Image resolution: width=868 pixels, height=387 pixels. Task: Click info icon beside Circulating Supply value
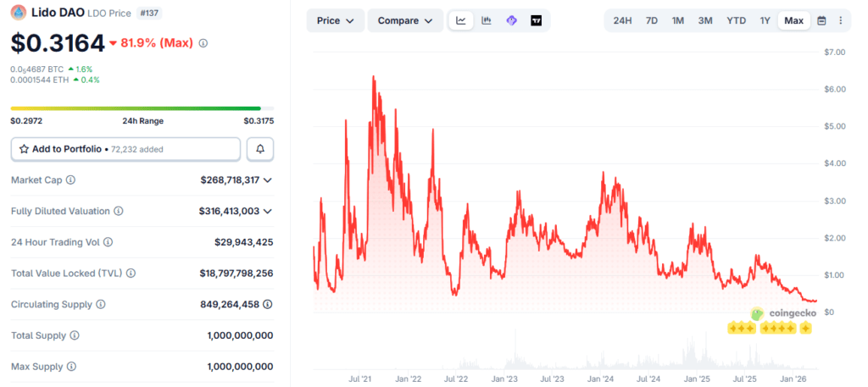click(x=268, y=304)
